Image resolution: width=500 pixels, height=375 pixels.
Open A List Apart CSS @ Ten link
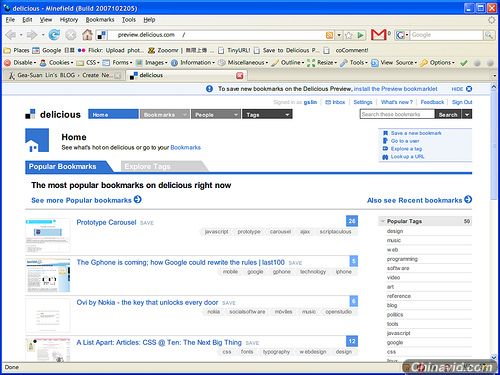click(159, 342)
